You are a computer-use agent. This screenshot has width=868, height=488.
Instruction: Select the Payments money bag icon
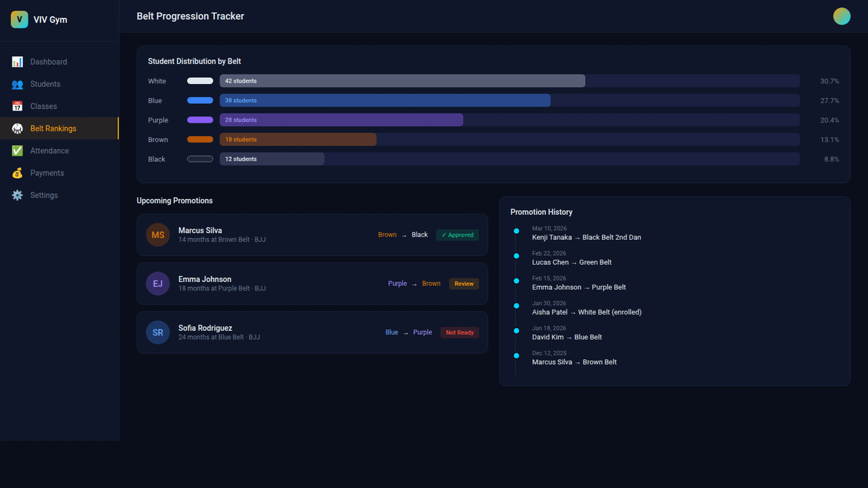(17, 173)
